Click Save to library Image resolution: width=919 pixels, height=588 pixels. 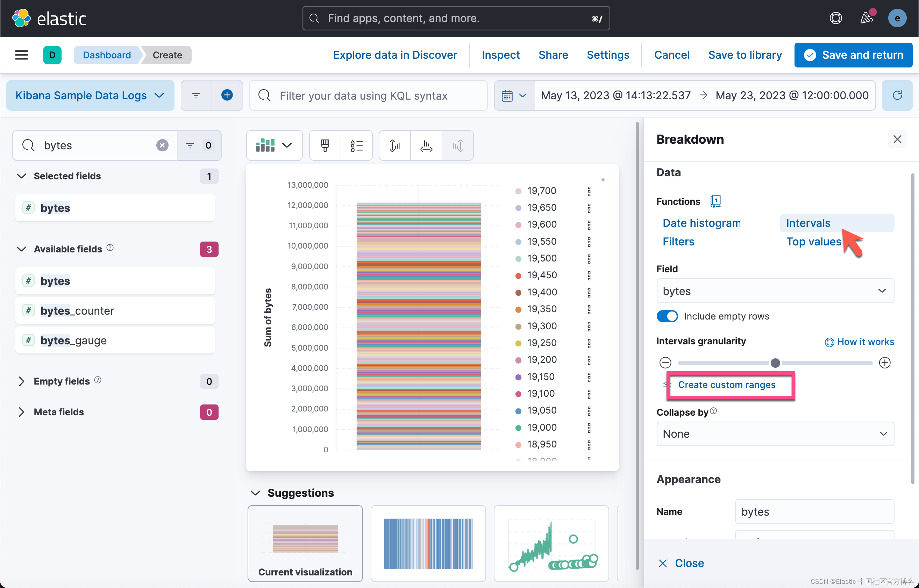pos(745,55)
